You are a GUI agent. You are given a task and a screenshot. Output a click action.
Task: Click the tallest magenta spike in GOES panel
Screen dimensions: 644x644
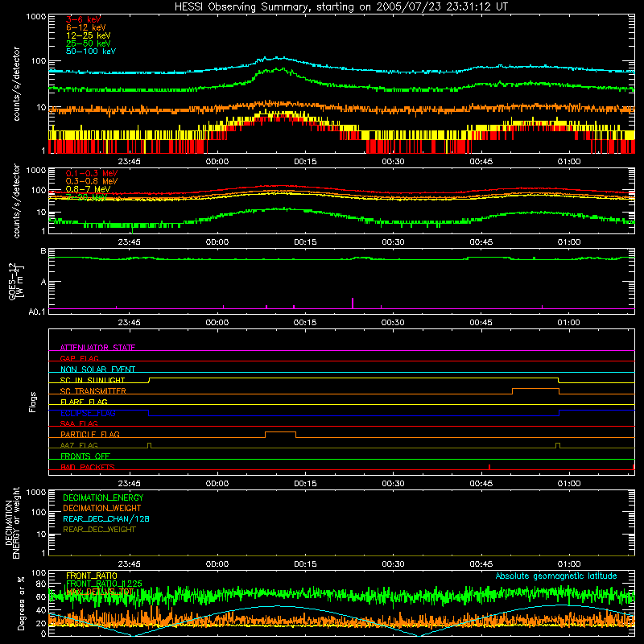[x=353, y=303]
